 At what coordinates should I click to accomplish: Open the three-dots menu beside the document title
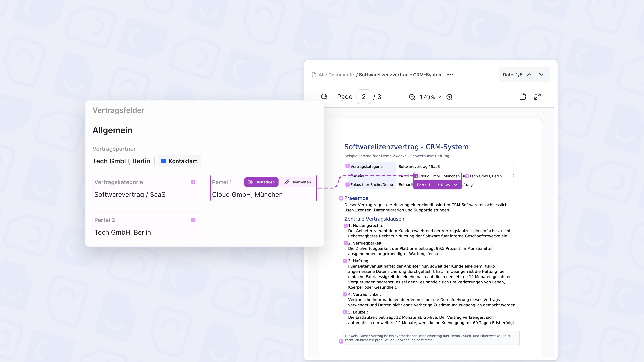(x=450, y=75)
